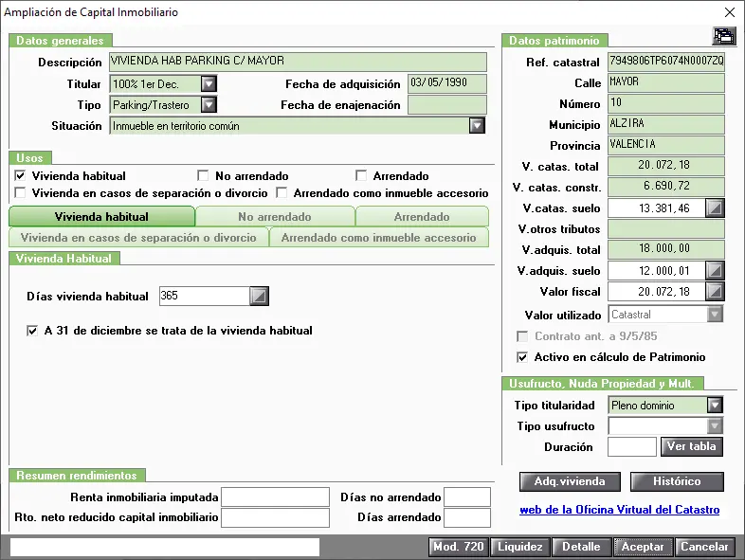Viewport: 745px width, 560px height.
Task: Open calculator icon beside Días vivienda habitual
Action: (259, 296)
